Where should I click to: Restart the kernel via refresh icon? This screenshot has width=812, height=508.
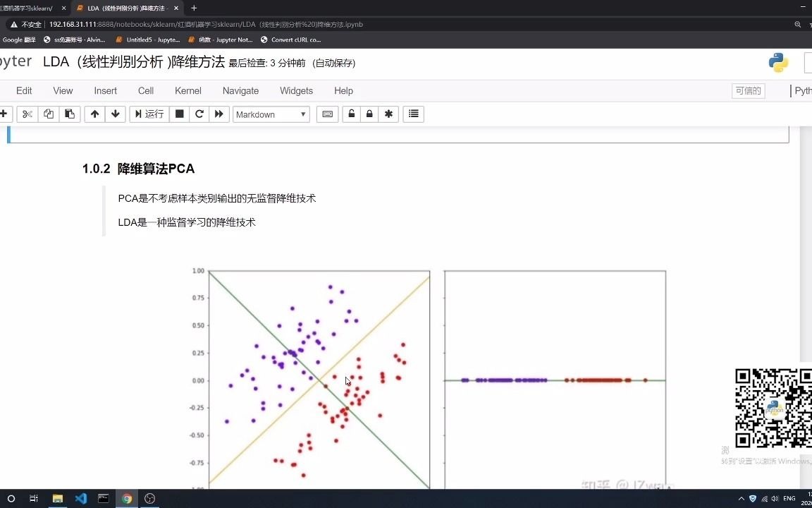tap(199, 114)
